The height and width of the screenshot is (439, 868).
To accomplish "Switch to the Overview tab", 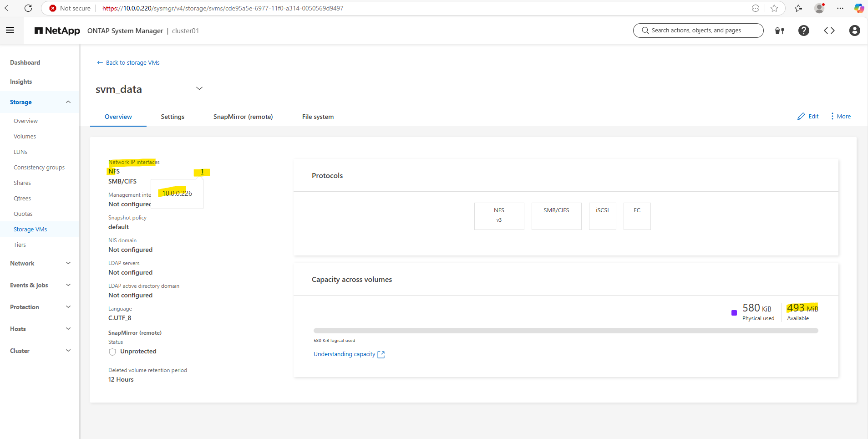I will (x=118, y=117).
